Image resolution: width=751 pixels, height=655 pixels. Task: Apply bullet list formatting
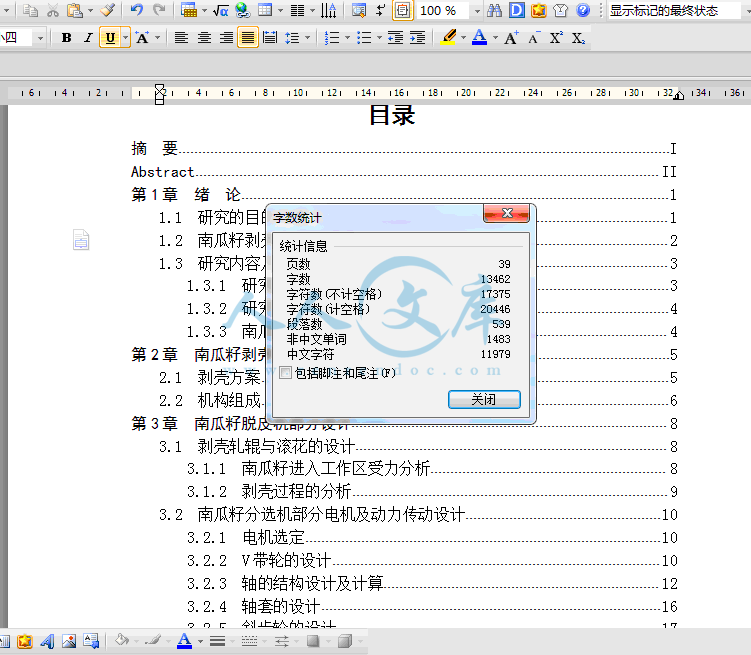pyautogui.click(x=364, y=37)
